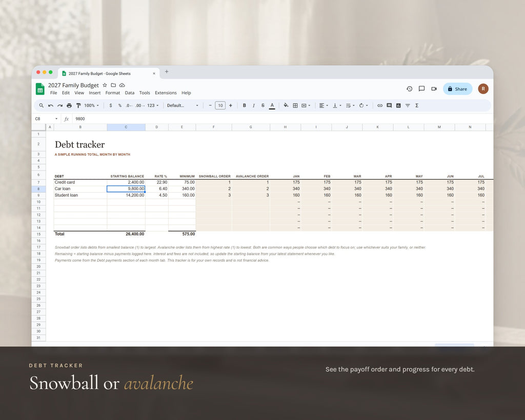Open comments speech bubble icon in header

[x=421, y=89]
